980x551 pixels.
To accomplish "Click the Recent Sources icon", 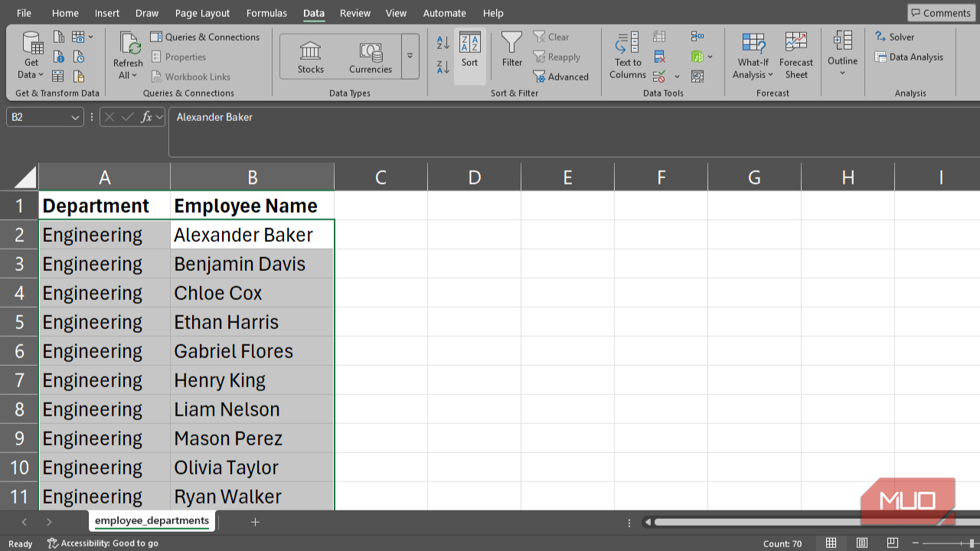I will [79, 57].
